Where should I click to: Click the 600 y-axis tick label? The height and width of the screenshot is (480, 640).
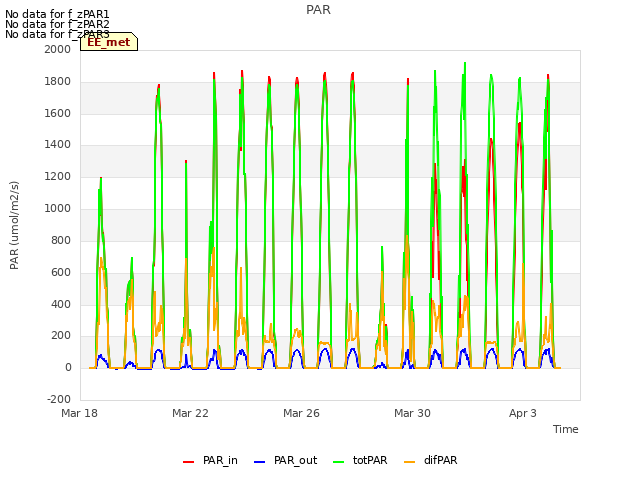61,272
